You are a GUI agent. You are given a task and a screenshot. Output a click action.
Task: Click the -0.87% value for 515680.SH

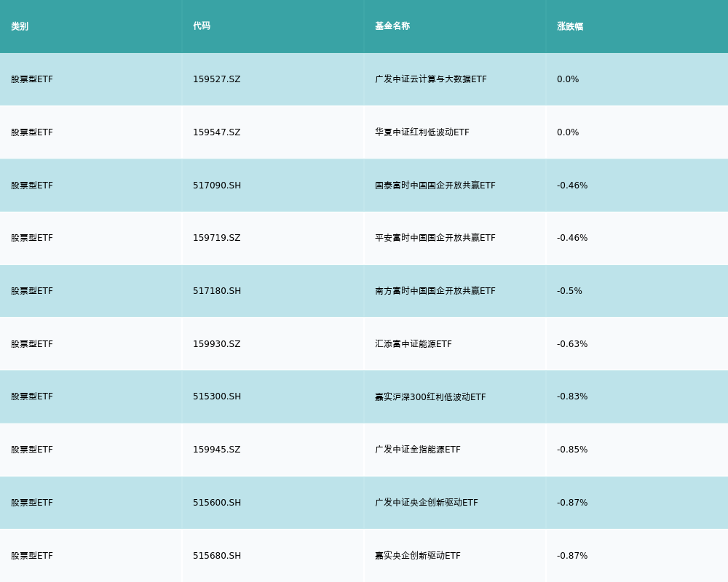(x=572, y=556)
